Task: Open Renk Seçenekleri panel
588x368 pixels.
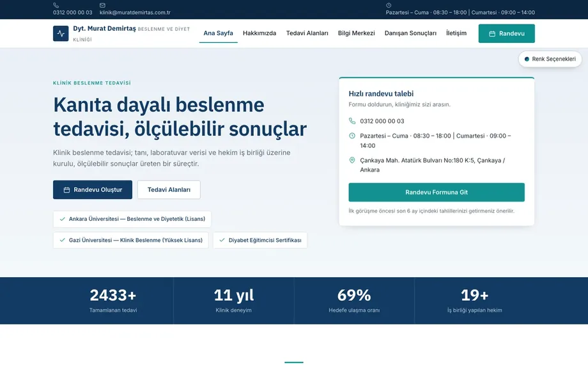Action: [x=550, y=59]
